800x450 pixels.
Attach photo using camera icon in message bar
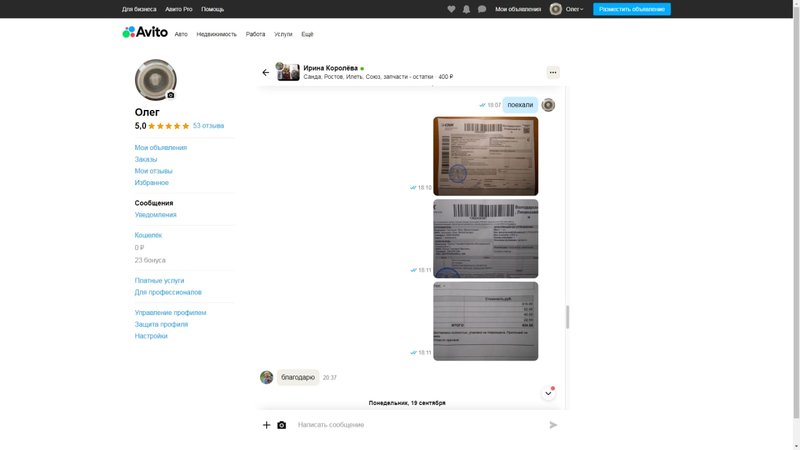[x=282, y=425]
